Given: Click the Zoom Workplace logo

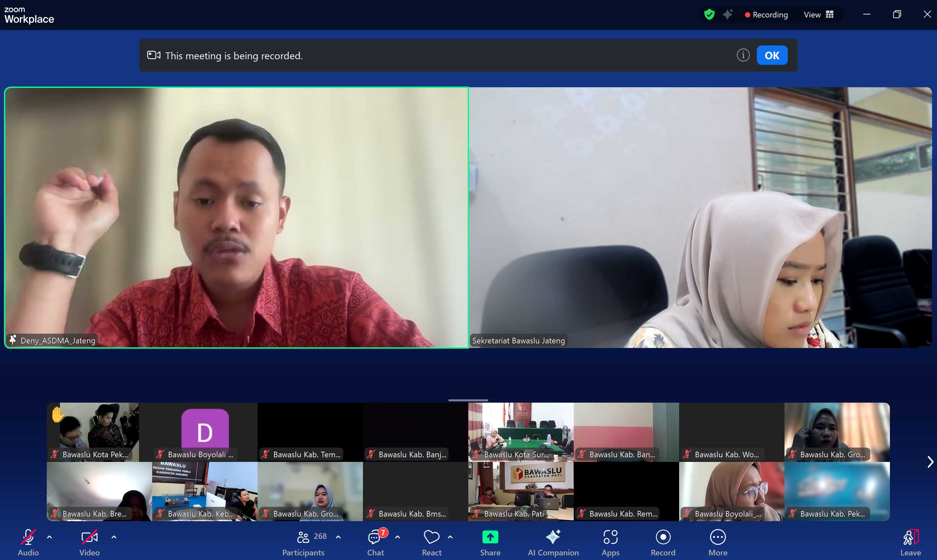Looking at the screenshot, I should [x=29, y=15].
